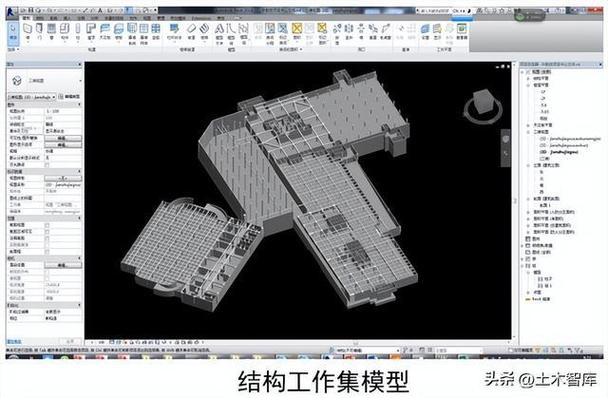Open the work plane Viewer

coord(461,31)
